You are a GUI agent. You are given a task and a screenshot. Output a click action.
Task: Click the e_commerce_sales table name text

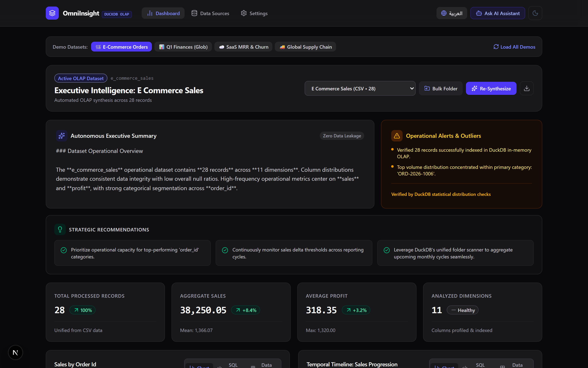click(x=132, y=78)
